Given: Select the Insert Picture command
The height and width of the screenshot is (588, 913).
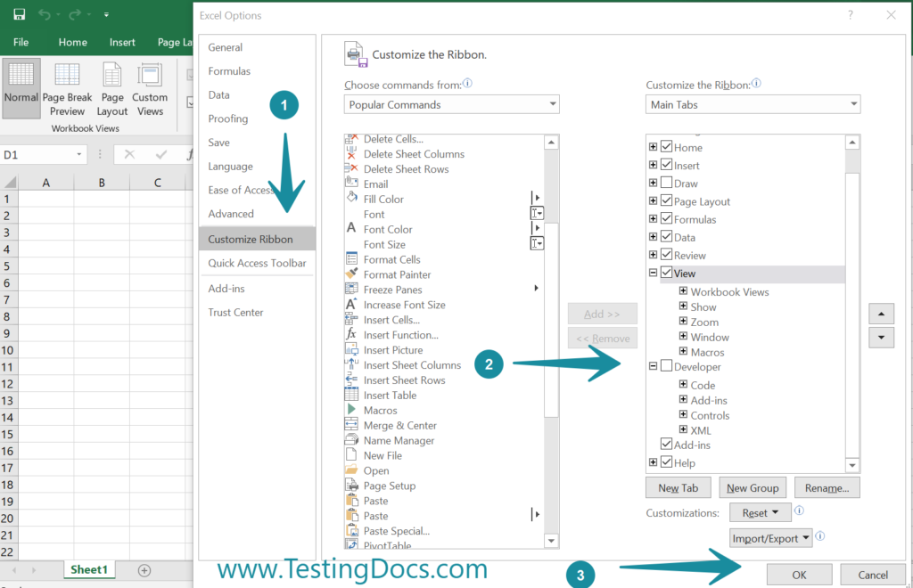Looking at the screenshot, I should (390, 349).
